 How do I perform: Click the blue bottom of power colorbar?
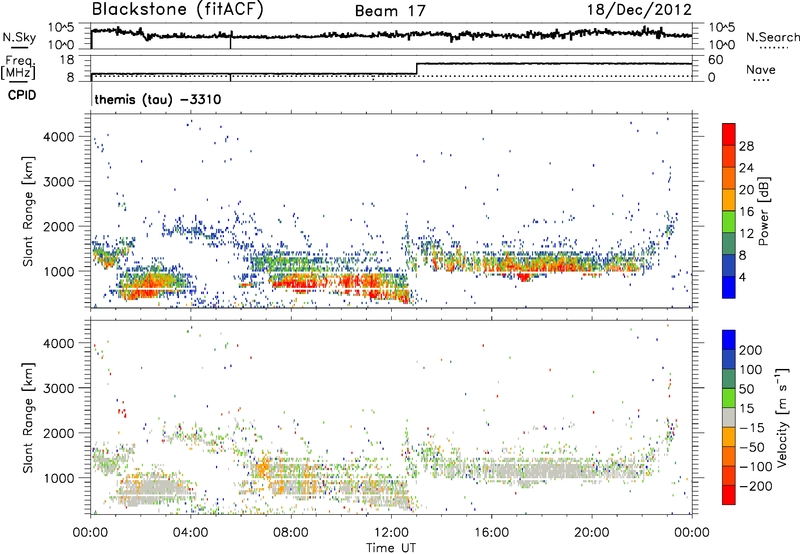click(729, 288)
